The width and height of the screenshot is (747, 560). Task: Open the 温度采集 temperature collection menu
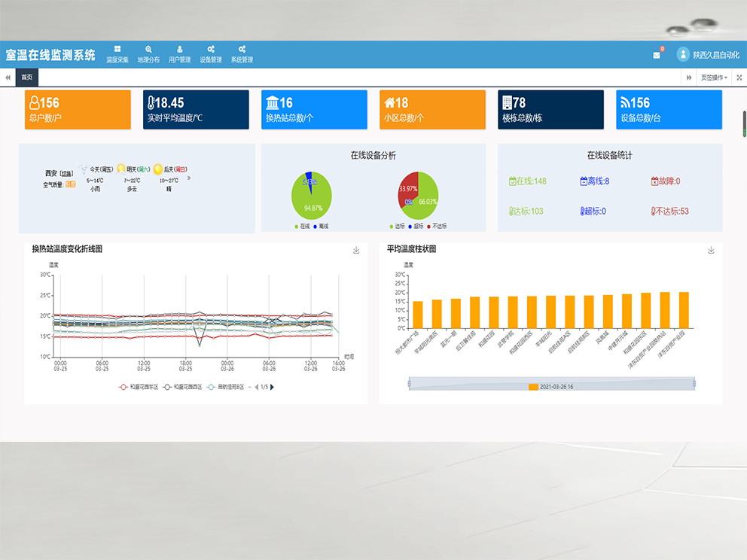[x=117, y=54]
